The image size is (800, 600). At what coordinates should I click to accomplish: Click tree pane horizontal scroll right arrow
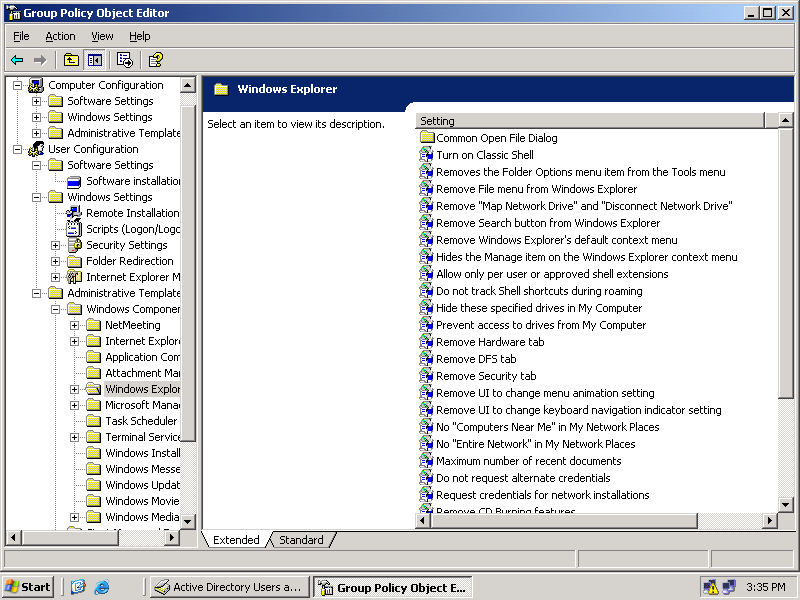[x=172, y=537]
